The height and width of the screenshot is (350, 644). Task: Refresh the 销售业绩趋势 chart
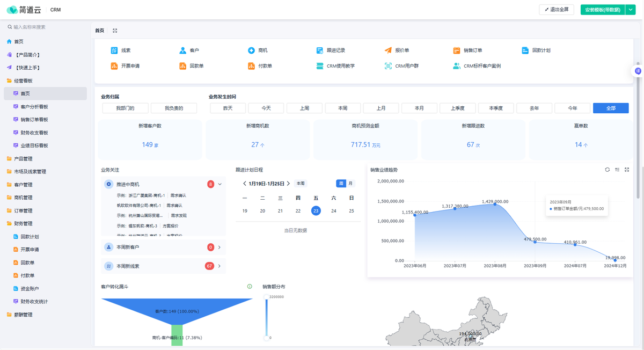click(x=608, y=170)
